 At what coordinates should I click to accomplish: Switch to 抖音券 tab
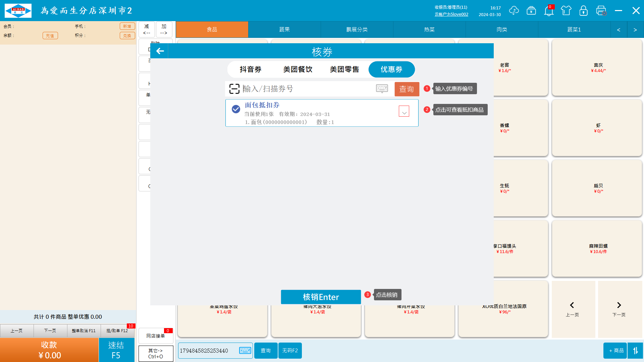(251, 69)
